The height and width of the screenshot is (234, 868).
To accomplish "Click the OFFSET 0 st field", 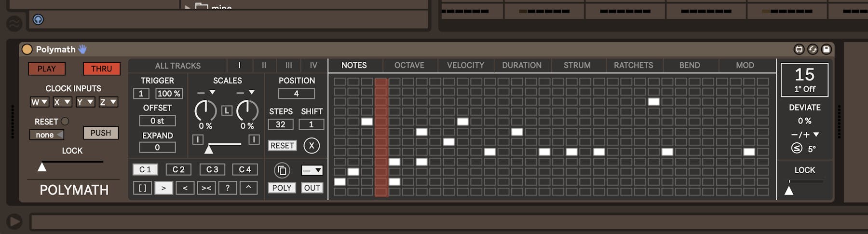I will [x=157, y=121].
